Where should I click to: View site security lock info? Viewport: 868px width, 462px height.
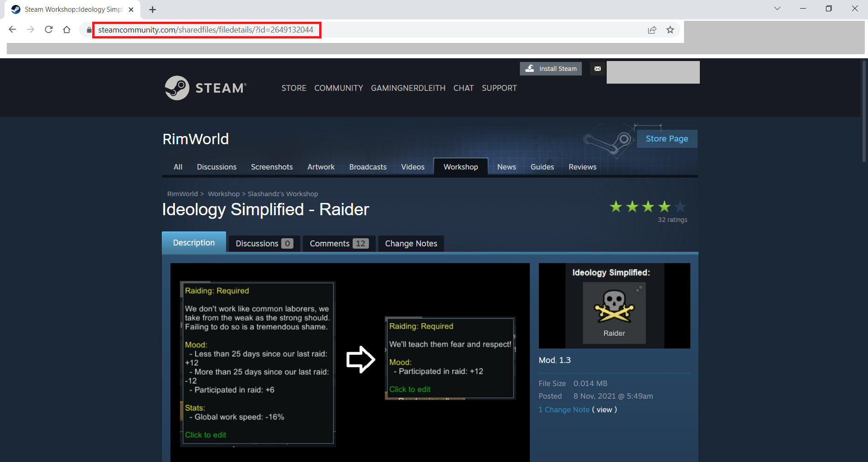(89, 30)
